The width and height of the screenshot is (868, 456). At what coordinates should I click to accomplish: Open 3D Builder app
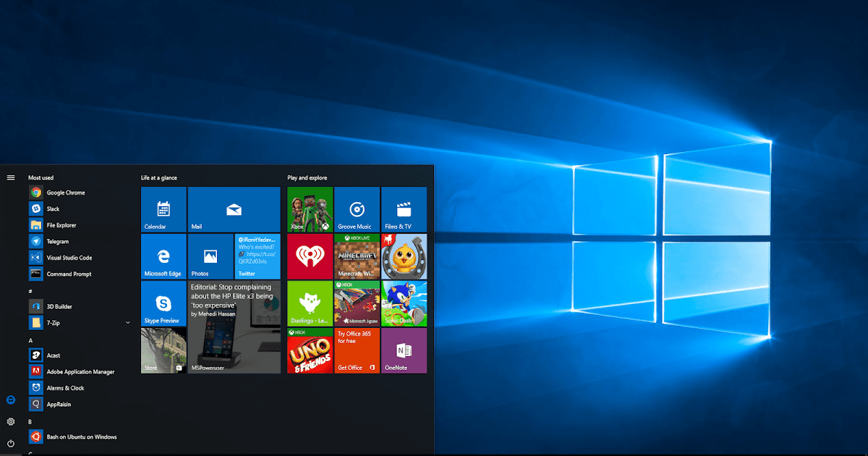(80, 306)
